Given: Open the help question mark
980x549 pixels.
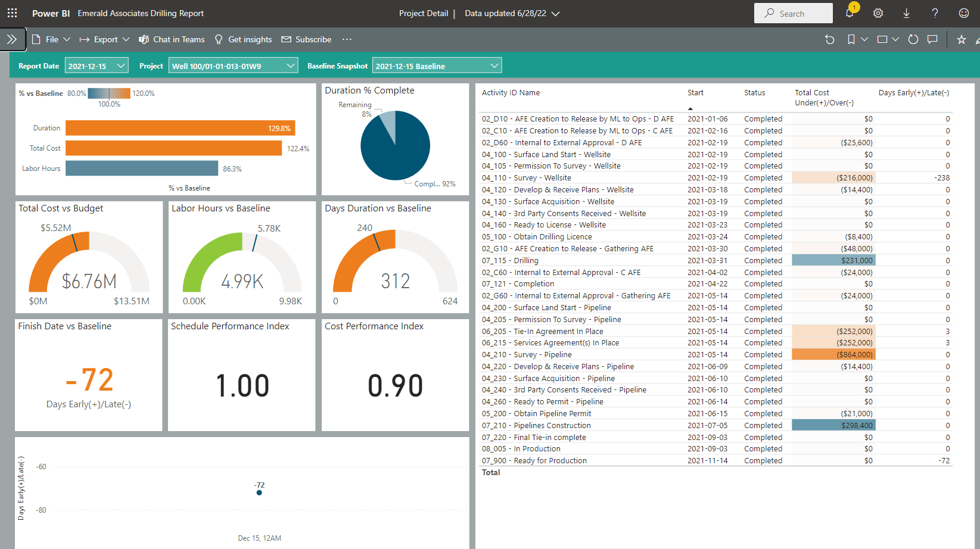Looking at the screenshot, I should coord(935,13).
